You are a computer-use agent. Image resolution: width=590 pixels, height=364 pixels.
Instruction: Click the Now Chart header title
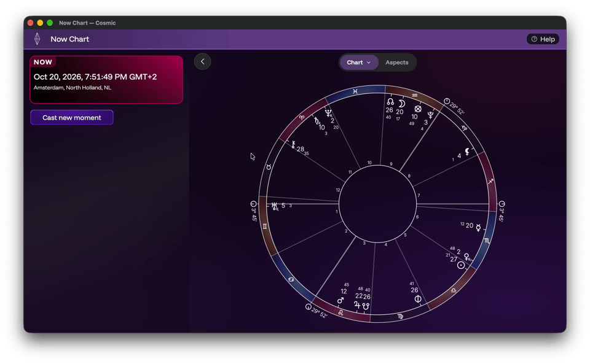coord(69,39)
